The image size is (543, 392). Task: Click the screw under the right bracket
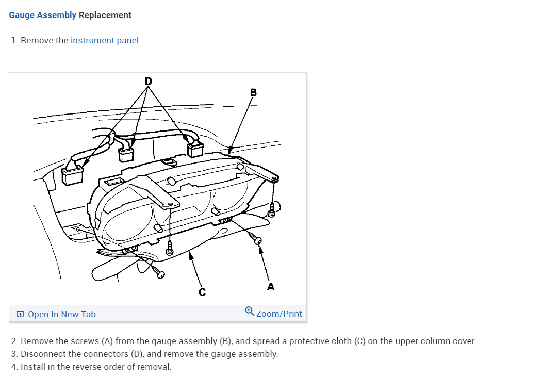[x=272, y=208]
